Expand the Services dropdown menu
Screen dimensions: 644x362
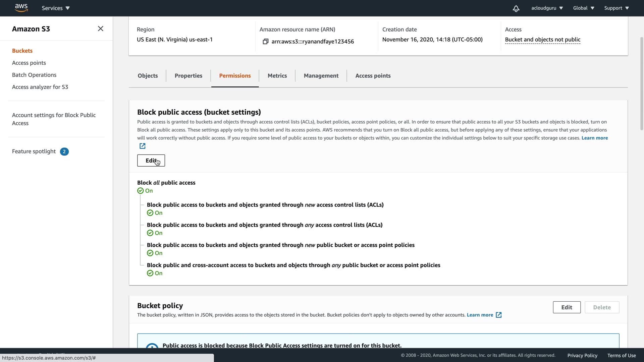[56, 8]
